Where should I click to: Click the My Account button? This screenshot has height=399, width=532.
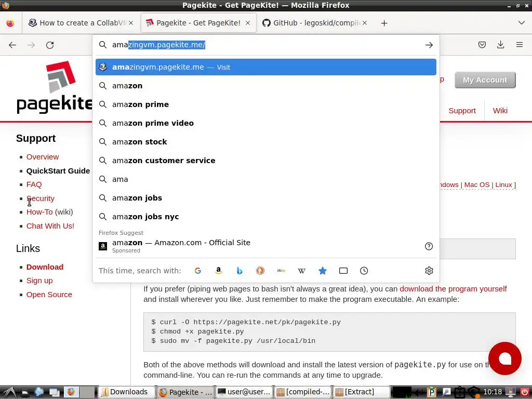[485, 80]
